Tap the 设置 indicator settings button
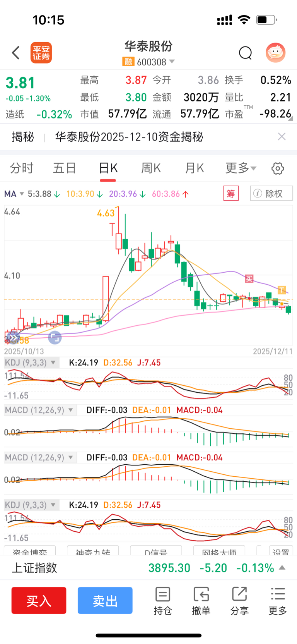Viewport: 297px width, 644px height. click(x=281, y=551)
